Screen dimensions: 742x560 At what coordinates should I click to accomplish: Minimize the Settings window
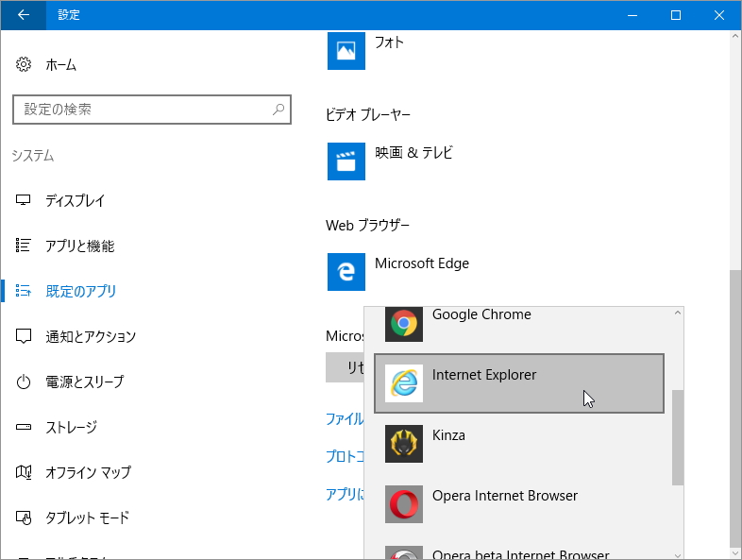point(632,15)
